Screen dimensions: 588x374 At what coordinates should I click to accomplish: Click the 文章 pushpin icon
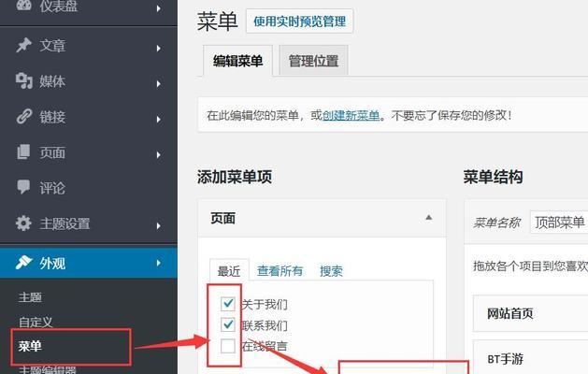click(23, 46)
